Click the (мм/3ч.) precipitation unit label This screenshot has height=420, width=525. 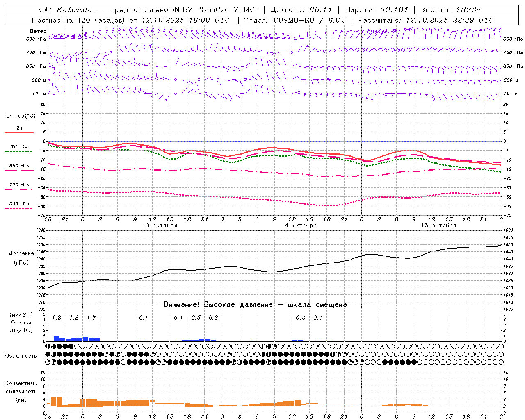coord(21,315)
